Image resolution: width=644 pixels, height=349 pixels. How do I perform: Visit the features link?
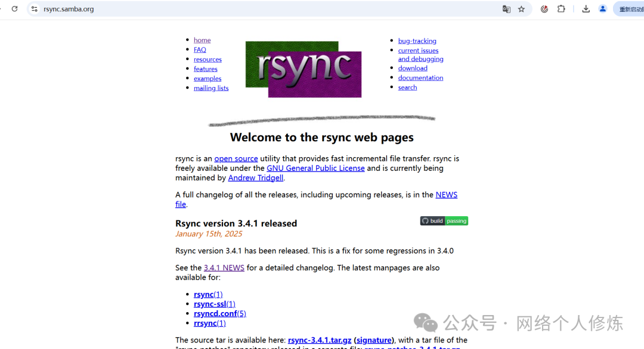pyautogui.click(x=205, y=69)
